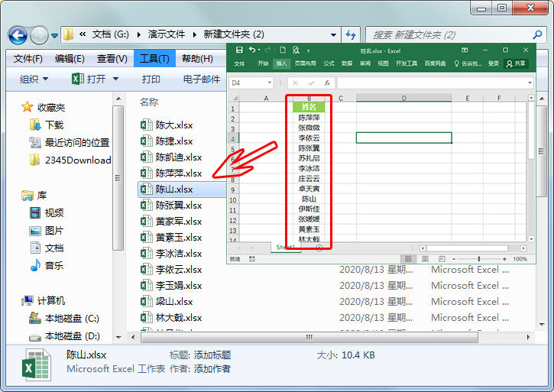The width and height of the screenshot is (554, 392).
Task: Click the 打开 button with the Excel icon
Action: click(x=89, y=79)
